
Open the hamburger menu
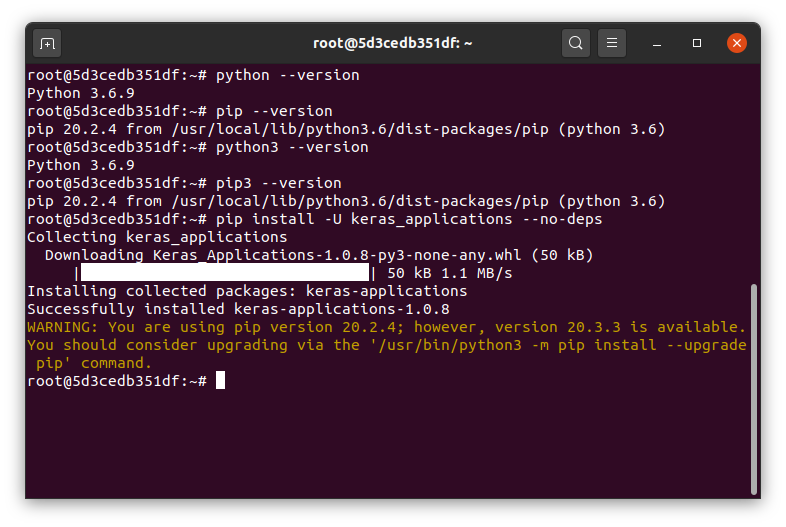click(612, 43)
